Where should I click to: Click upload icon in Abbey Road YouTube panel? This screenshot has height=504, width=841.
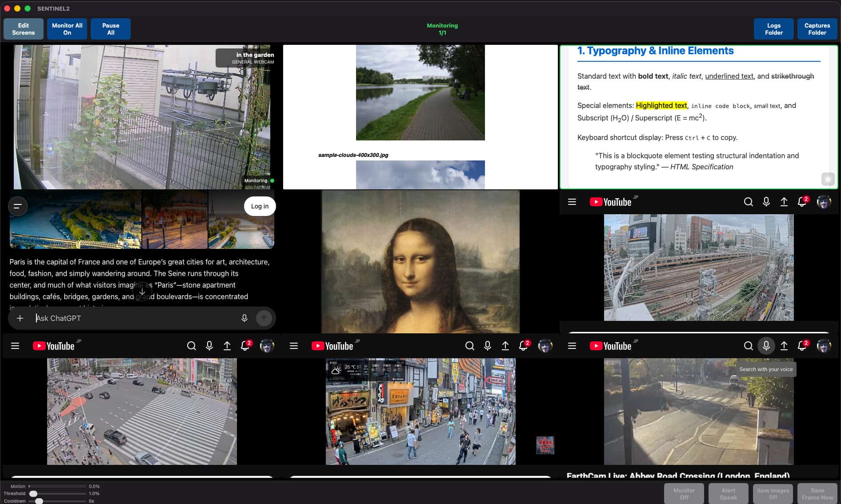pos(784,346)
